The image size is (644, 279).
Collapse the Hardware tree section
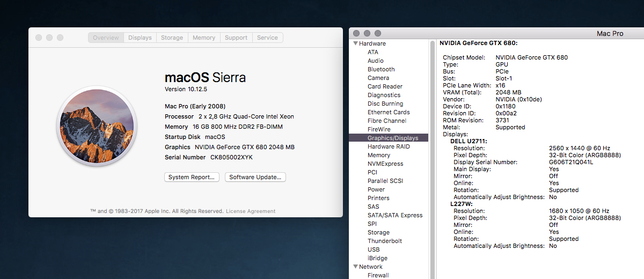[355, 43]
